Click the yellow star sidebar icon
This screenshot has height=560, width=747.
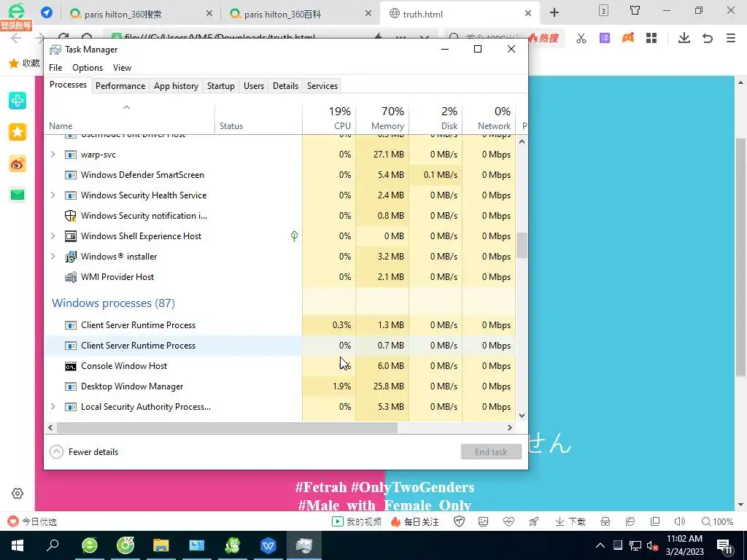click(18, 132)
